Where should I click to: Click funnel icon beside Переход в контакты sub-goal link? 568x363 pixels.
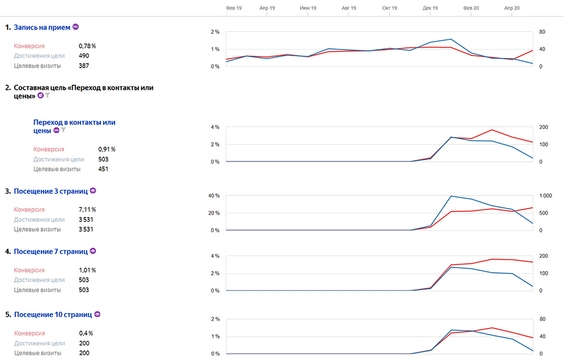[63, 130]
